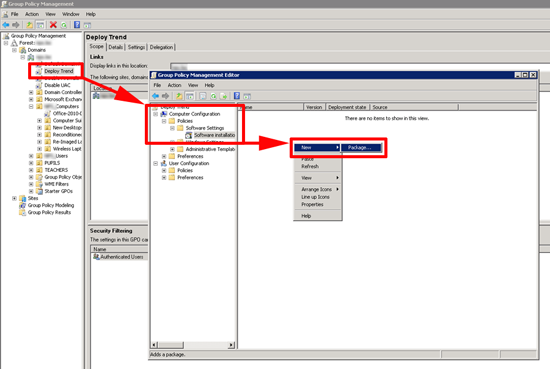Open View submenu in context menu
Image resolution: width=550 pixels, height=369 pixels.
317,178
